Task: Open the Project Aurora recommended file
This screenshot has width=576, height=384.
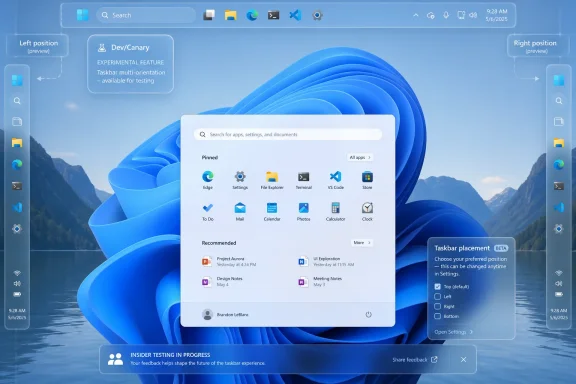Action: (x=229, y=261)
